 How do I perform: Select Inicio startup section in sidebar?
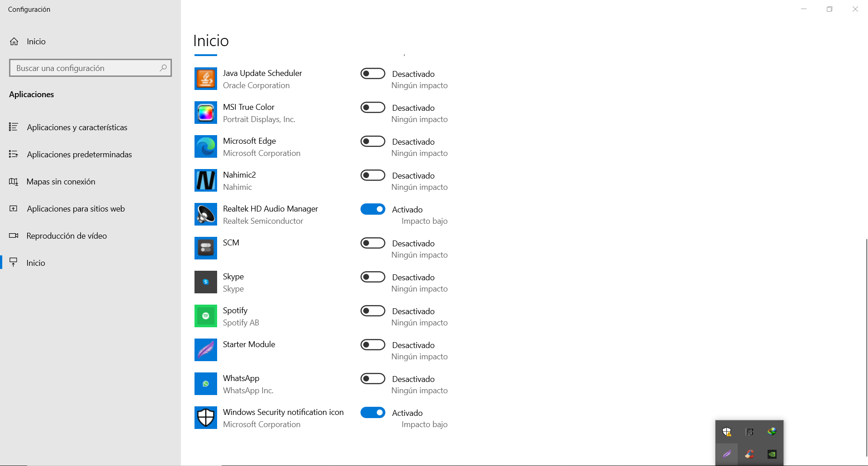click(90, 263)
